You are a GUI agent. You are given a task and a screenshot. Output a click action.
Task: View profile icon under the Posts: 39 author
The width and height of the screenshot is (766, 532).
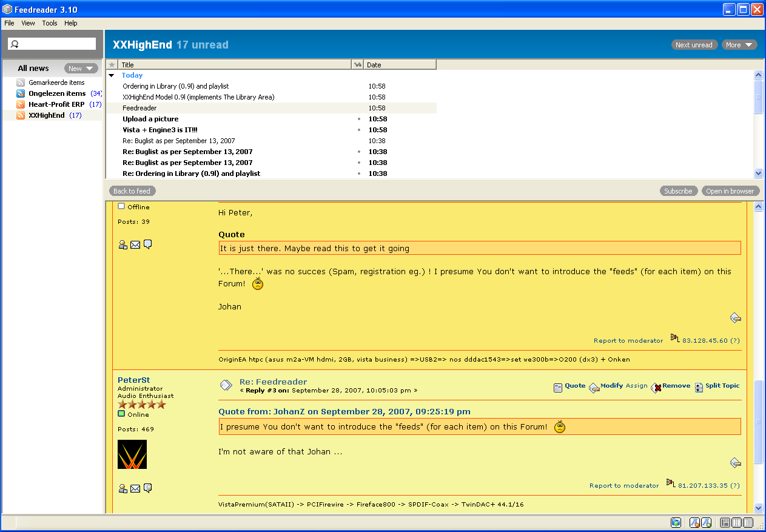pyautogui.click(x=123, y=244)
